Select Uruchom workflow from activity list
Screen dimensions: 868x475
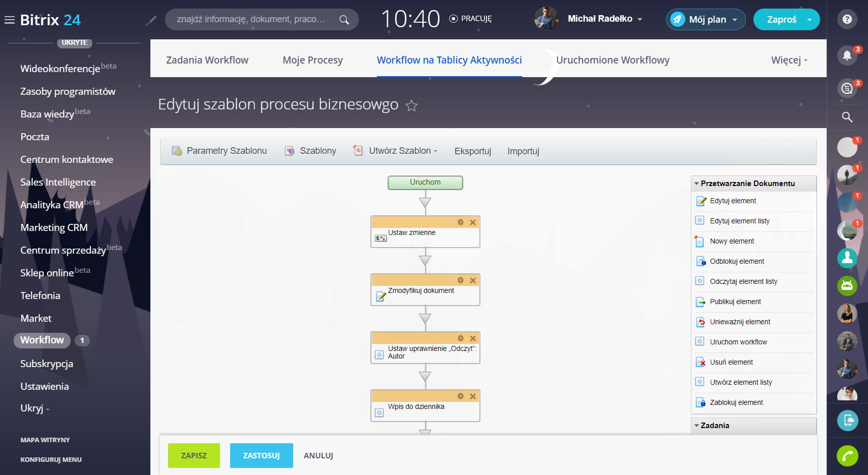[738, 342]
